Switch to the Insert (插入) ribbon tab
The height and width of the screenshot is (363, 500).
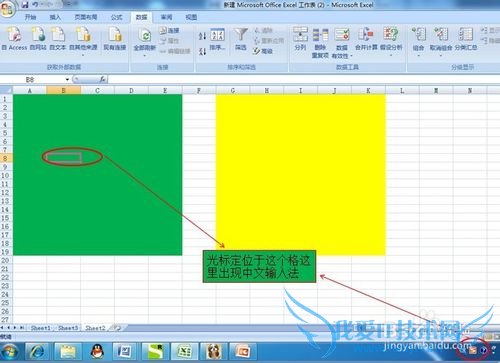point(55,17)
